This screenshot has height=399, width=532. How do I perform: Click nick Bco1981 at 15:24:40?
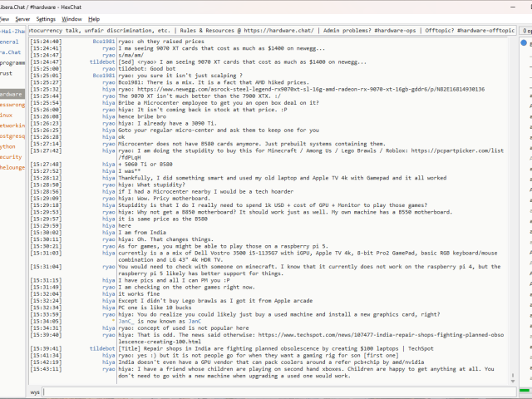(104, 42)
